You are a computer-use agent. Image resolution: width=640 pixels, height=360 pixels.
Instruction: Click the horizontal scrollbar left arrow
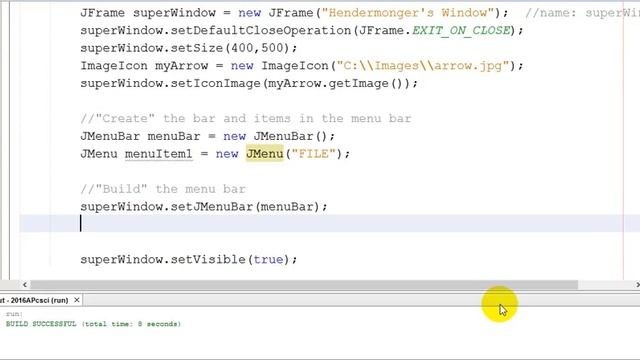[25, 284]
